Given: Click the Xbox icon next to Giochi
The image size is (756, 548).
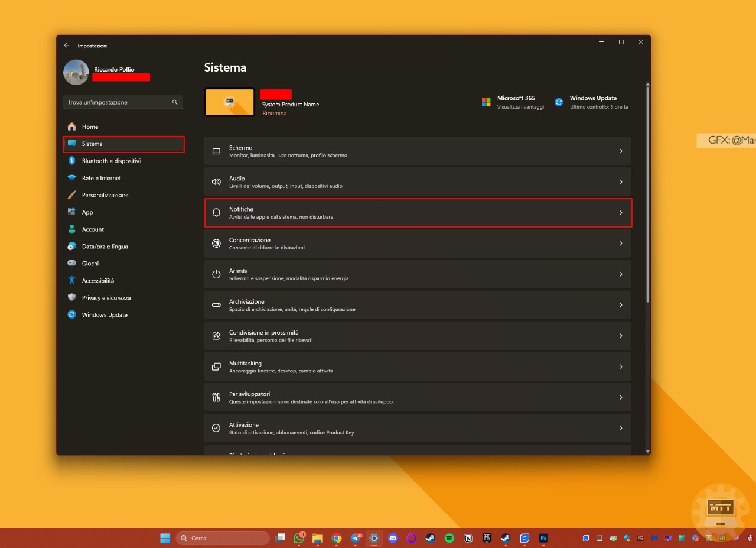Looking at the screenshot, I should (x=71, y=263).
